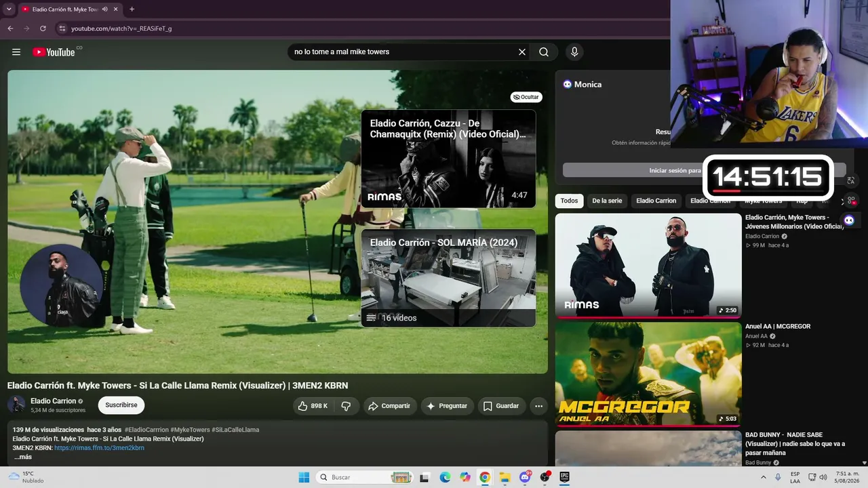Go back with the browser back arrow

tap(10, 28)
